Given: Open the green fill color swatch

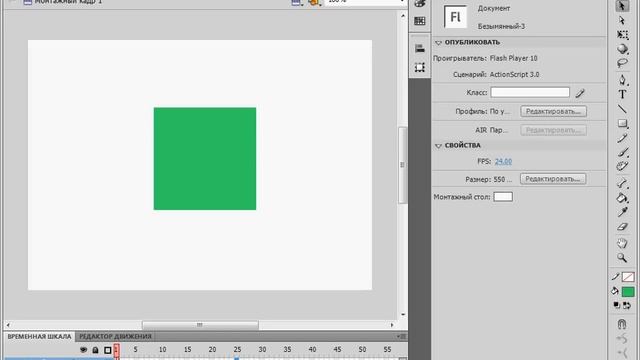Looking at the screenshot, I should [628, 292].
